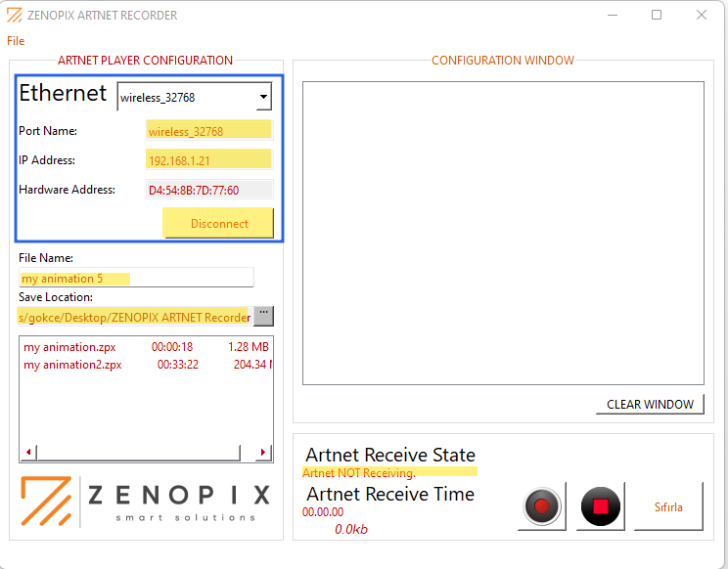Start recording with the red record button

[x=542, y=506]
